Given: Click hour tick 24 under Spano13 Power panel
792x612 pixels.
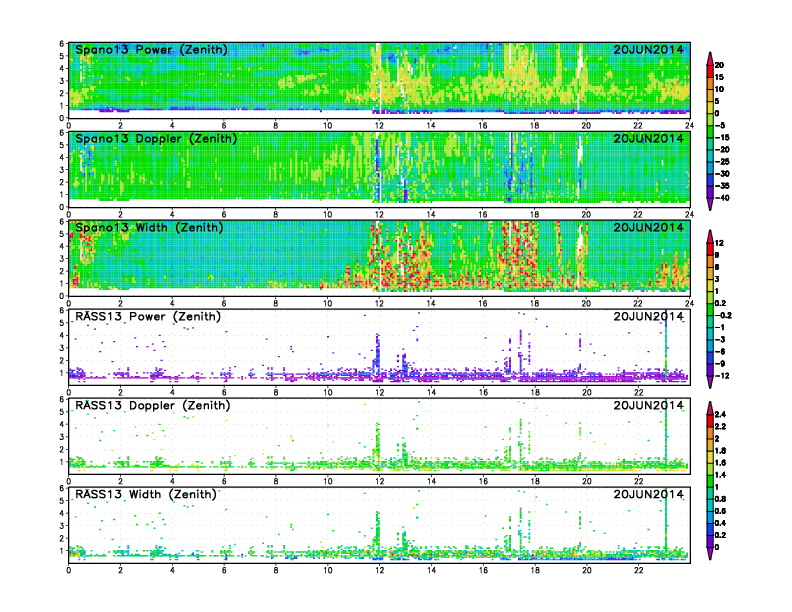Looking at the screenshot, I should [689, 126].
